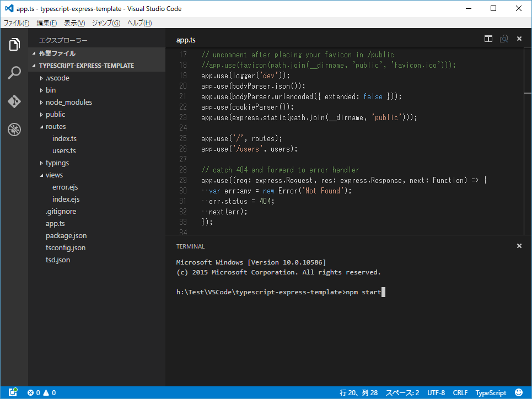532x399 pixels.
Task: Split the editor with the split icon
Action: coord(488,39)
